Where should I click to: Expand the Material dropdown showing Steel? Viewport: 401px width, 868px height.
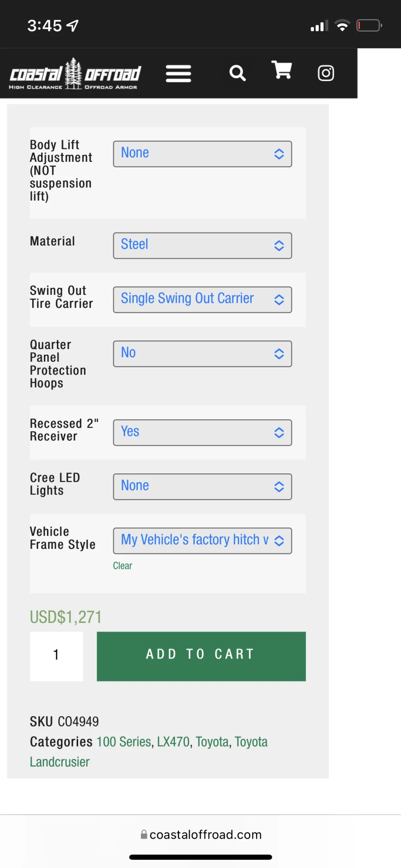tap(202, 245)
